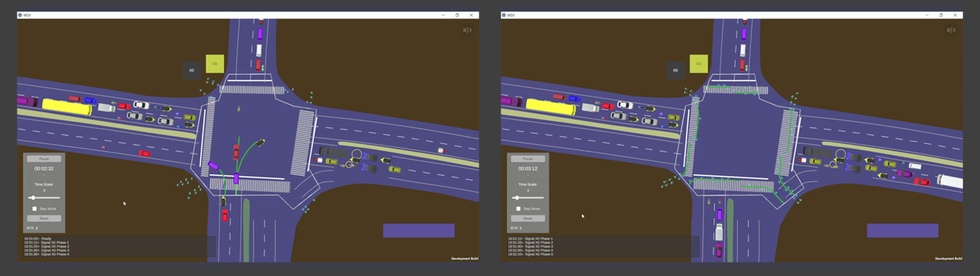Reset the simulation showing 00:03:12

tap(528, 219)
